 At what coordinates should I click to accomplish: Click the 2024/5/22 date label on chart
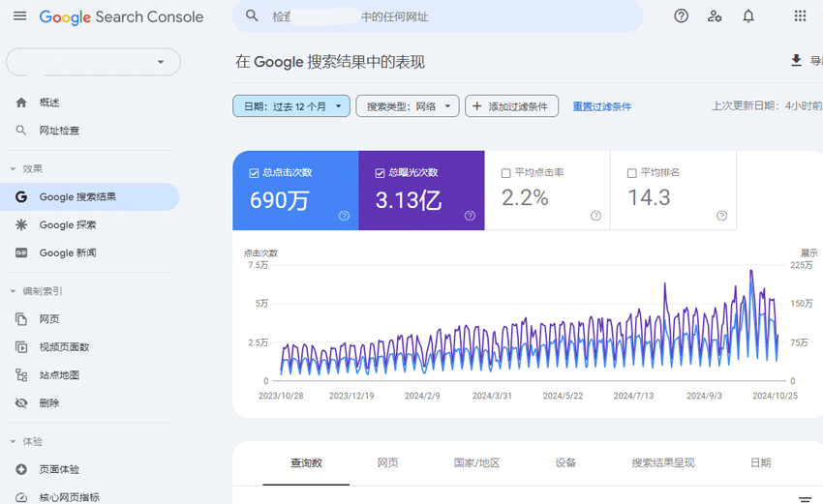[x=563, y=396]
